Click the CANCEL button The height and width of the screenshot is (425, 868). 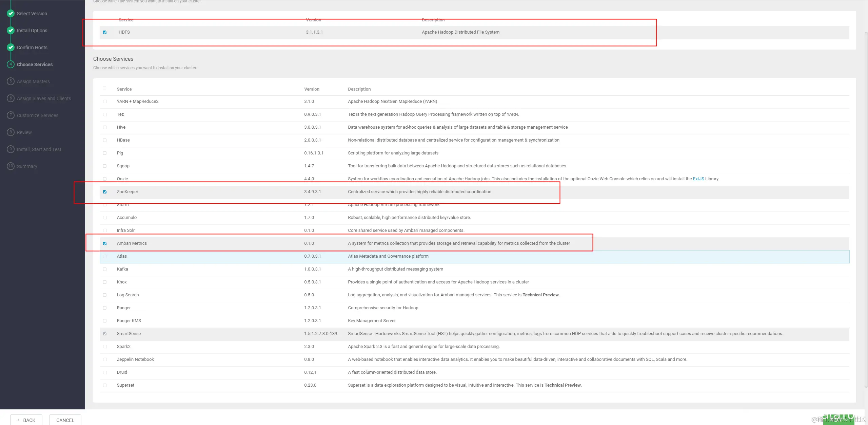pyautogui.click(x=65, y=420)
